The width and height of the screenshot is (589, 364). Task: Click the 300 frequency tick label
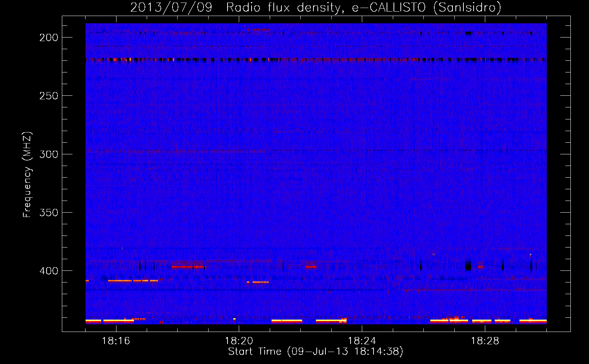pyautogui.click(x=49, y=154)
